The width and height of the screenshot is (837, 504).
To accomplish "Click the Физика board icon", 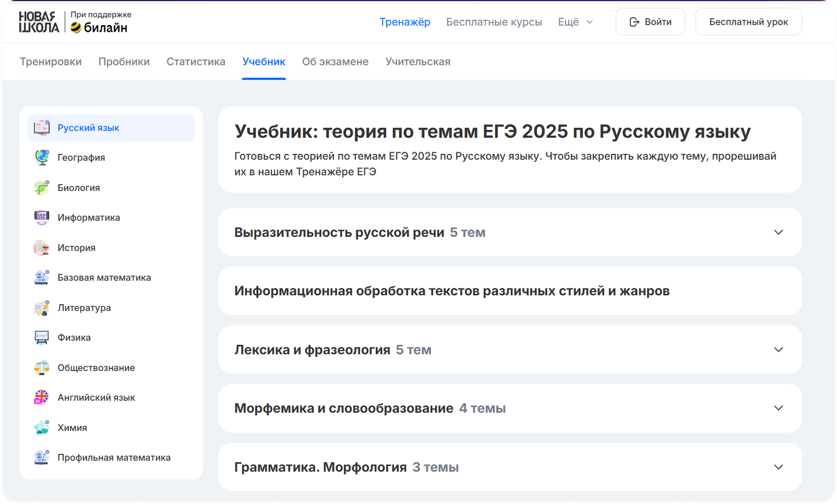I will [42, 338].
